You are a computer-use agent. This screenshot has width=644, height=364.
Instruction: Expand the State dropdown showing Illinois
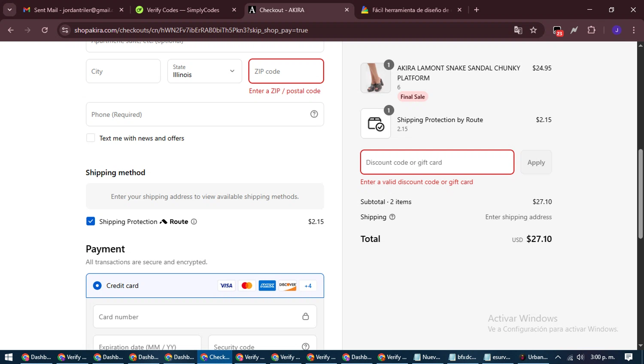[x=205, y=71]
